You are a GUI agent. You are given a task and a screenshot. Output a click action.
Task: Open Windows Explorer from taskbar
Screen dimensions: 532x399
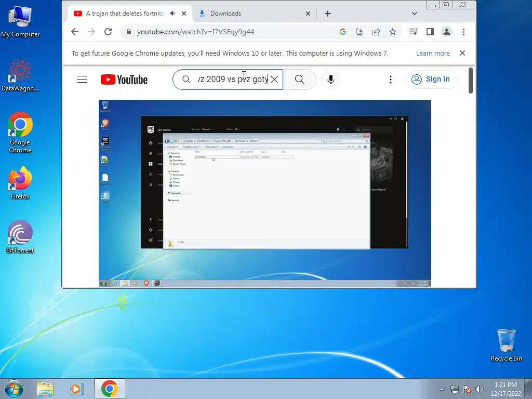pos(45,389)
